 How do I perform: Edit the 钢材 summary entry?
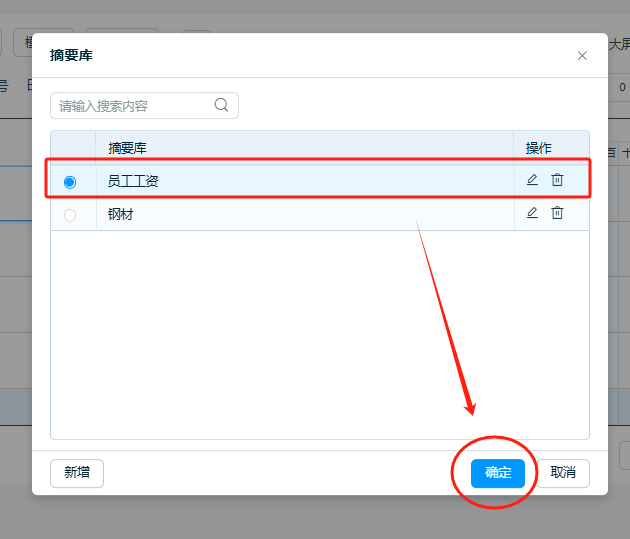coord(532,213)
